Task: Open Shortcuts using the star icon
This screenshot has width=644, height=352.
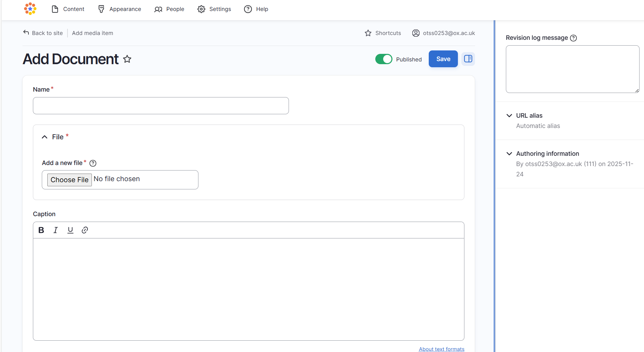Action: point(368,33)
